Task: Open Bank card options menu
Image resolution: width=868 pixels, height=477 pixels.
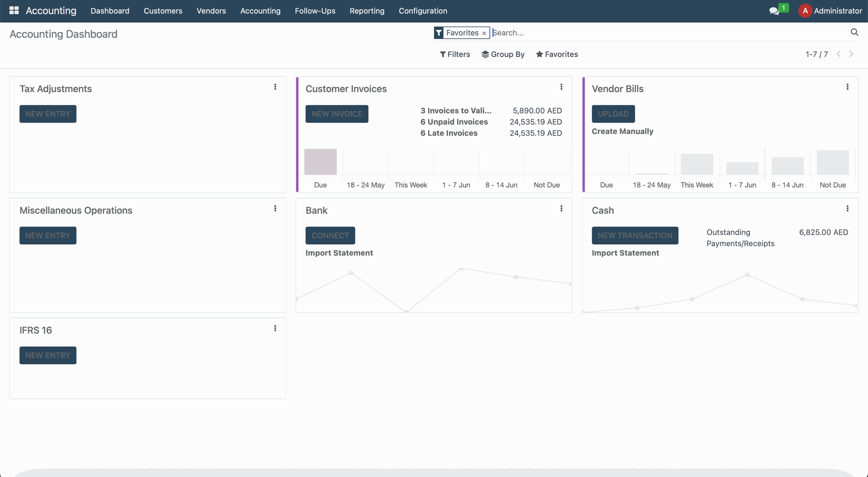Action: [x=561, y=208]
